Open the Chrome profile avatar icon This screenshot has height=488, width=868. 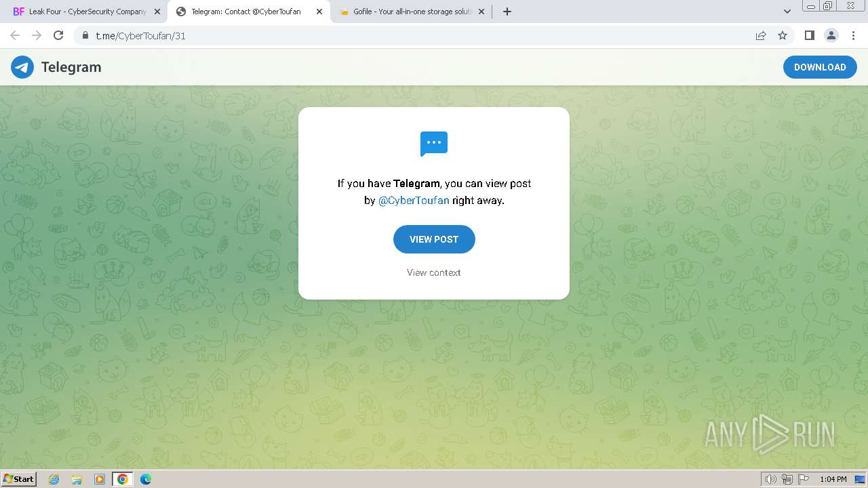pos(831,35)
